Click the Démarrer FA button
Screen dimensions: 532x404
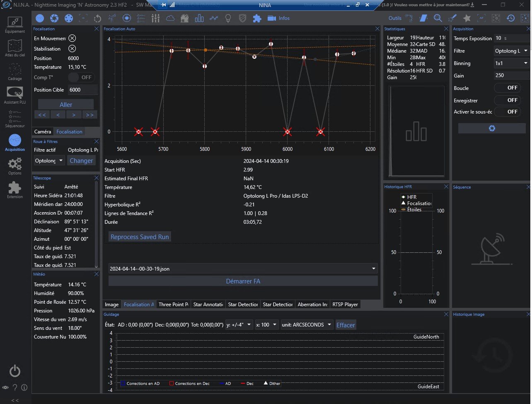(243, 281)
